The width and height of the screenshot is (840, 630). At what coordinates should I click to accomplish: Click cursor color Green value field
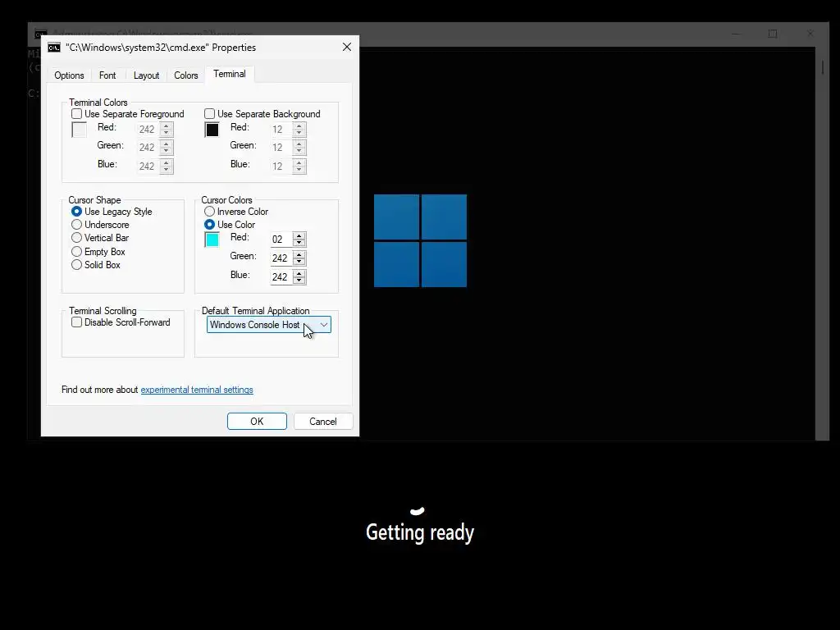click(x=281, y=258)
